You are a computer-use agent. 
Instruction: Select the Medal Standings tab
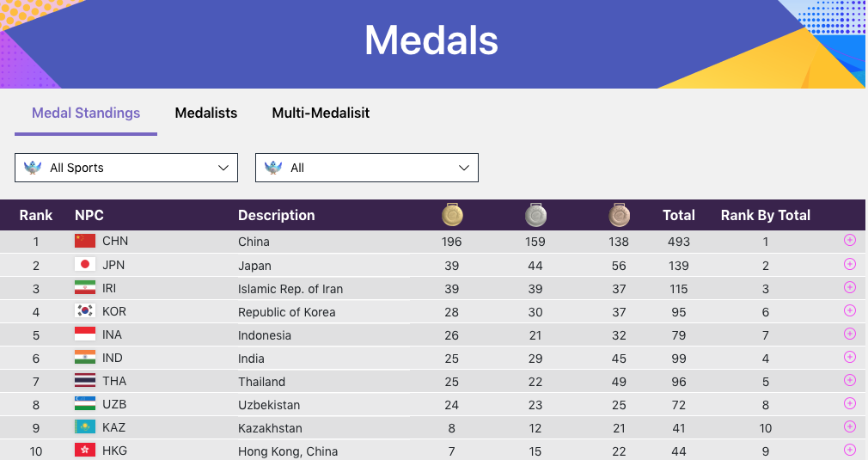86,113
